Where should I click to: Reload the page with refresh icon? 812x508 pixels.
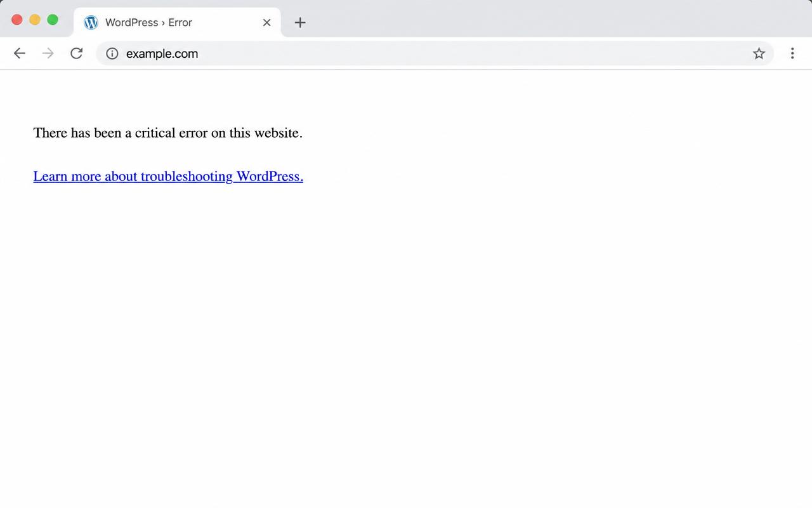[x=76, y=53]
